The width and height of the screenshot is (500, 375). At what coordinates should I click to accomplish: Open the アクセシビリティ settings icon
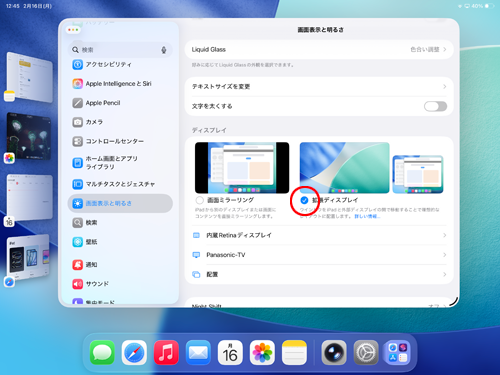coord(77,64)
